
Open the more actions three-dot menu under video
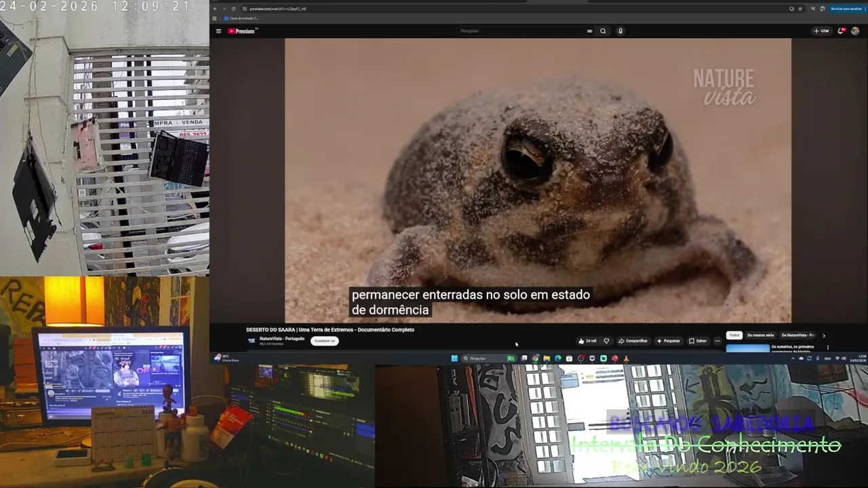(717, 341)
